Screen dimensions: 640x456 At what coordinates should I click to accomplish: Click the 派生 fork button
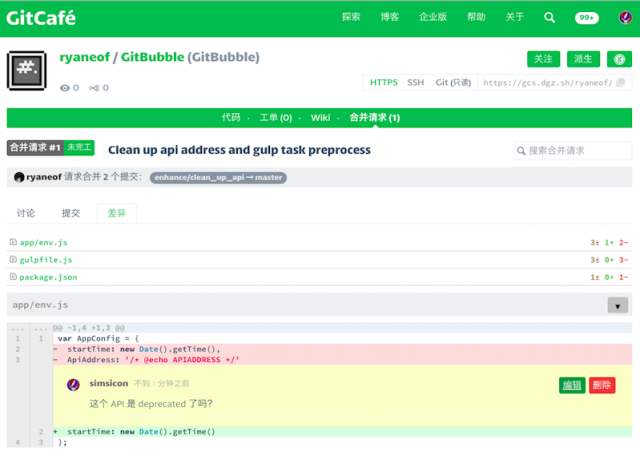[583, 59]
